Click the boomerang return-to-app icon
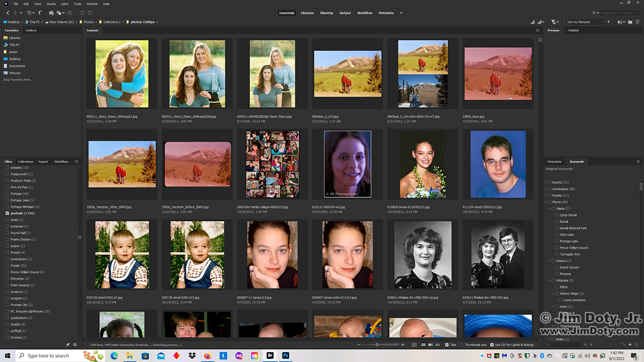 pos(40,13)
